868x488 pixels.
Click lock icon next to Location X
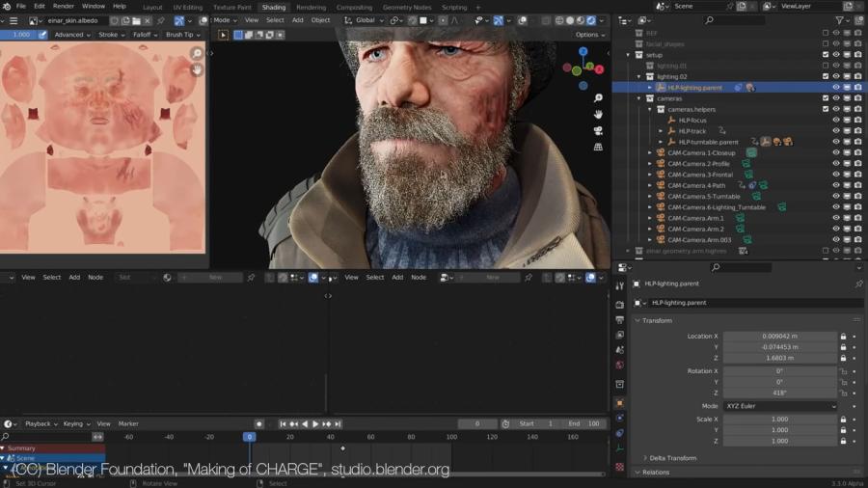click(843, 337)
